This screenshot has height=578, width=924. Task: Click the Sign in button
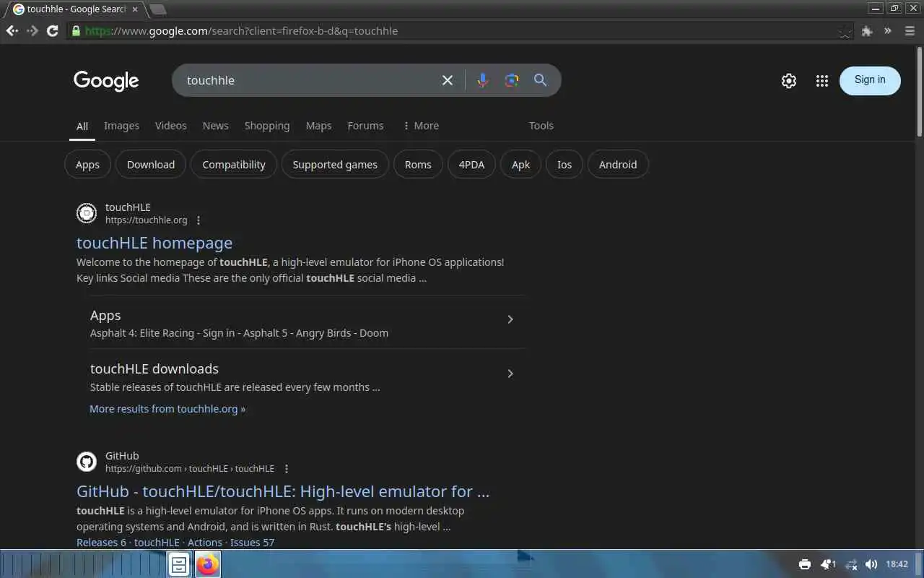(870, 80)
